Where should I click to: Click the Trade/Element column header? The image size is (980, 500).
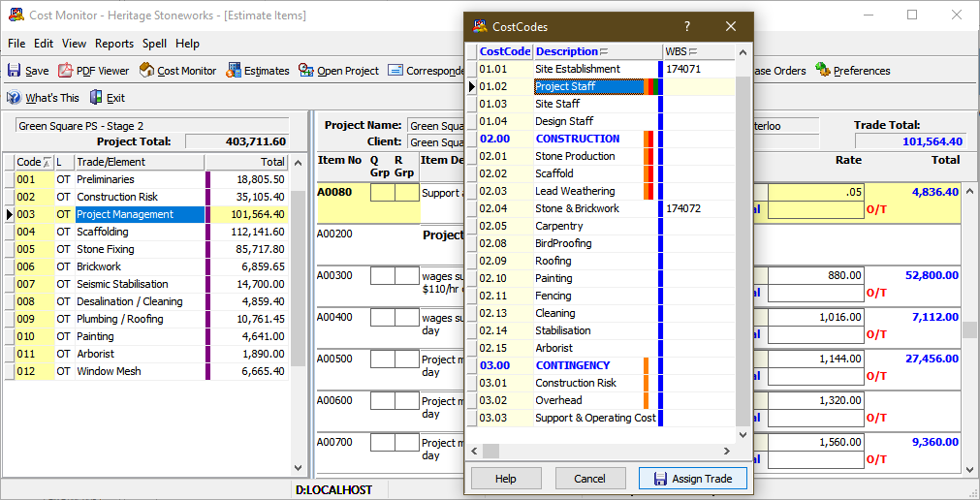click(140, 162)
